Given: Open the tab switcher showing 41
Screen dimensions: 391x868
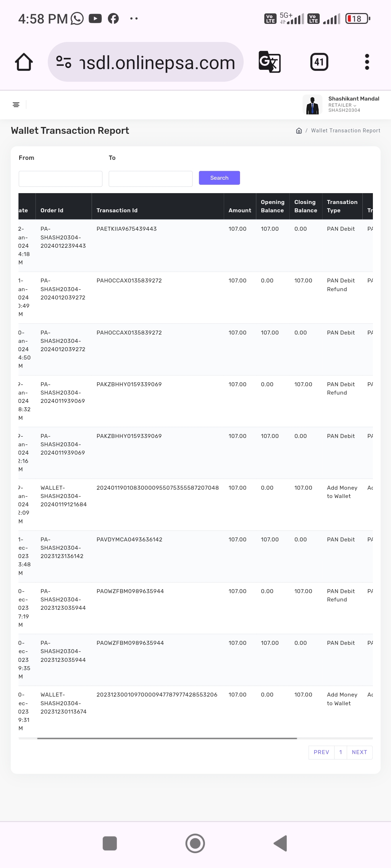Looking at the screenshot, I should [x=319, y=62].
